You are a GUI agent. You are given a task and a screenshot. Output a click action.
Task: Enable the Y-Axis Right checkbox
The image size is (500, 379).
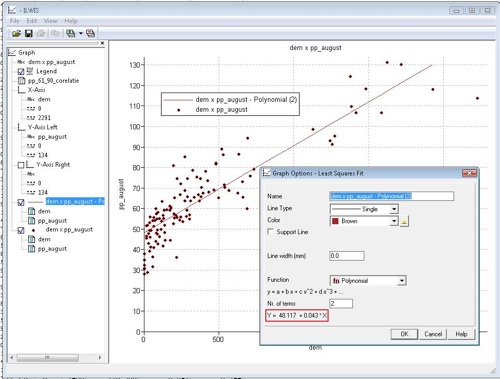click(21, 165)
